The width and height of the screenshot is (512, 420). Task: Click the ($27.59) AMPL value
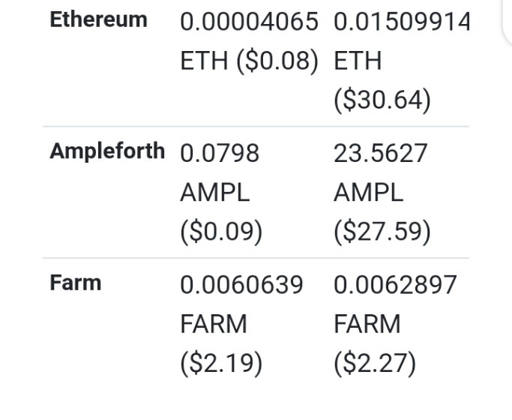[382, 232]
